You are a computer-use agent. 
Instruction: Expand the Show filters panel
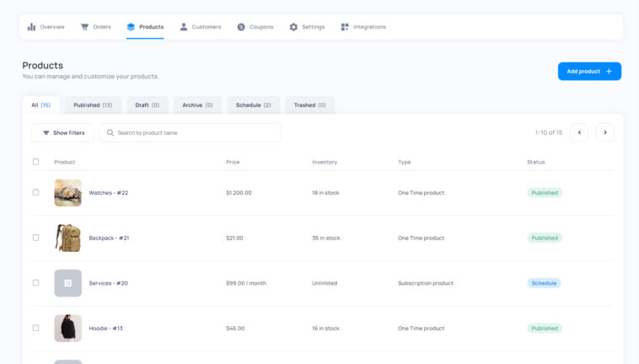click(x=62, y=133)
